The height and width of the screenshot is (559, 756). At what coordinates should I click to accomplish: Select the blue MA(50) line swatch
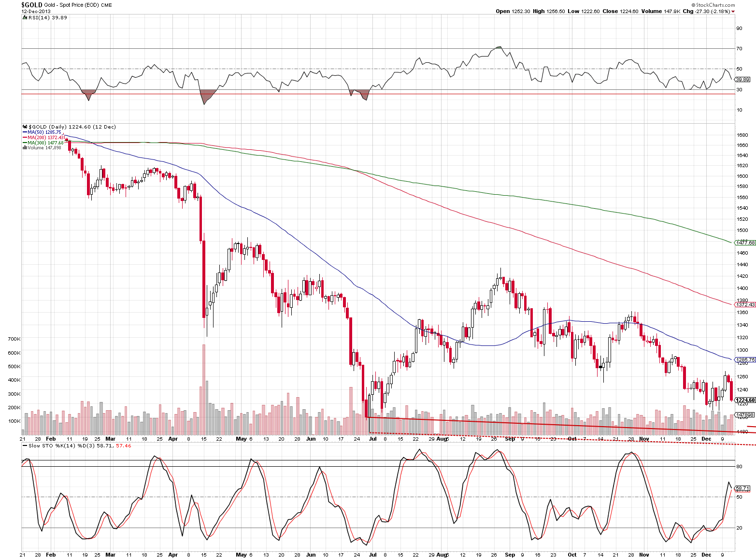[x=25, y=132]
